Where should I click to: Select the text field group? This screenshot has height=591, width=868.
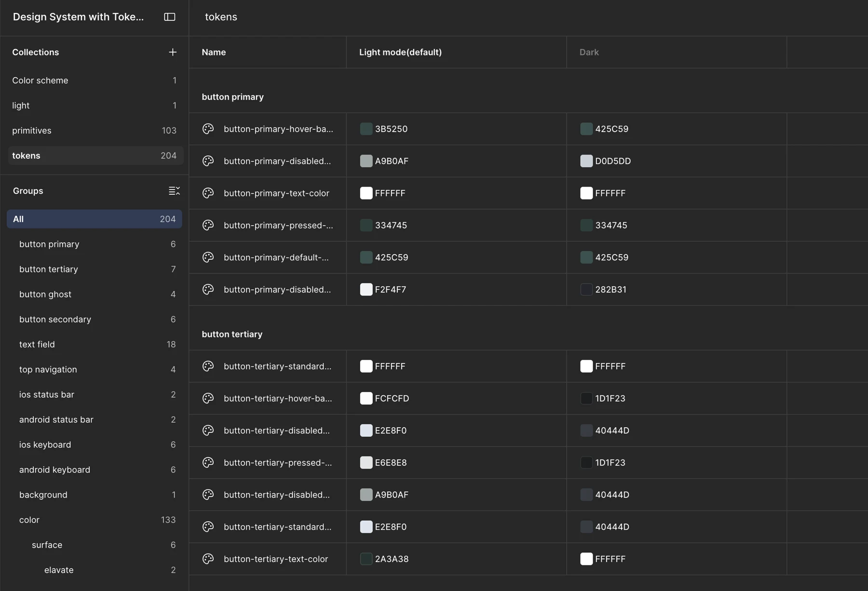[94, 344]
